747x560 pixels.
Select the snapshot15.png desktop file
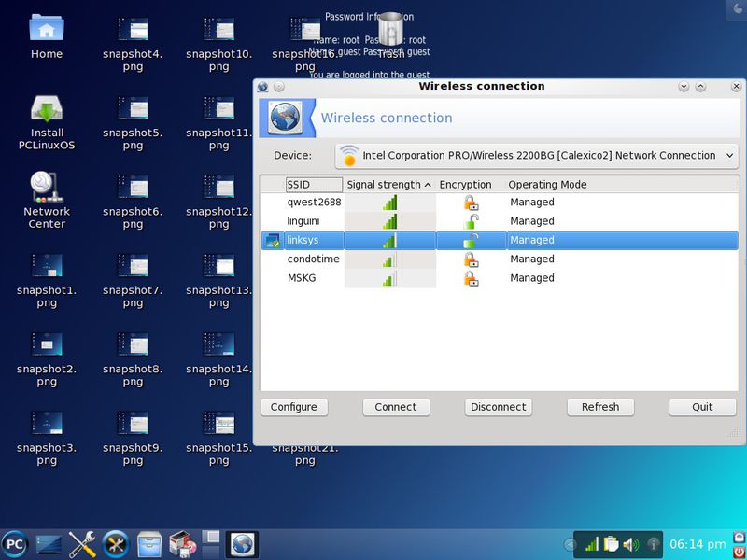pyautogui.click(x=219, y=438)
